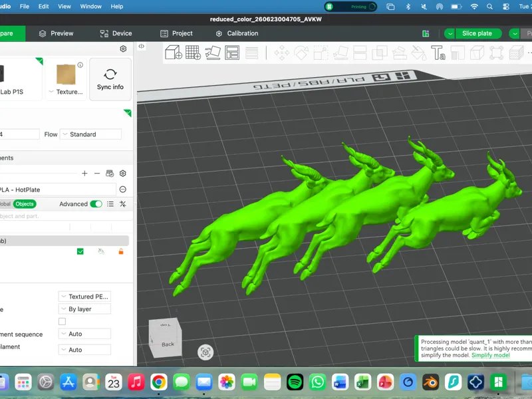The width and height of the screenshot is (532, 399).
Task: Click the ellipsis icon beside PLA - HotPlate
Action: [123, 190]
